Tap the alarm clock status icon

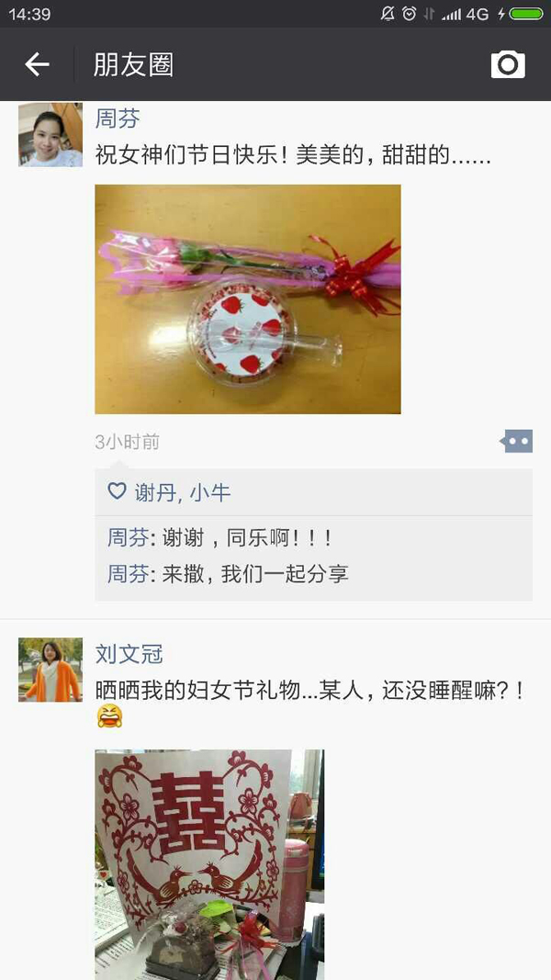410,14
